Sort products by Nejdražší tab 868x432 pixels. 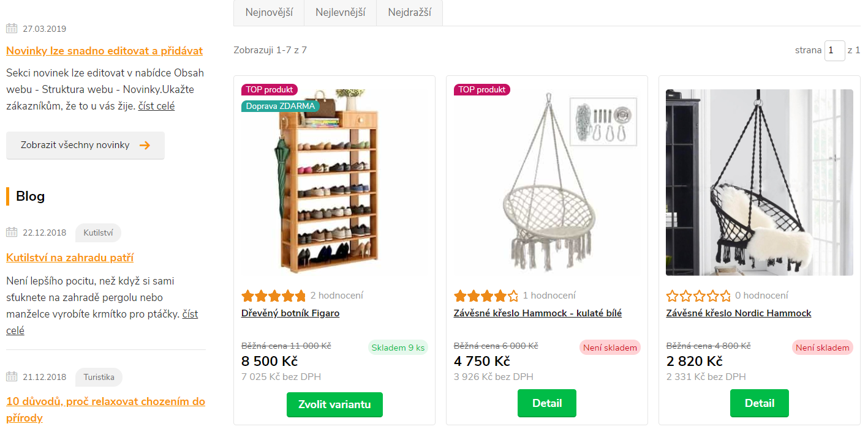pyautogui.click(x=409, y=12)
